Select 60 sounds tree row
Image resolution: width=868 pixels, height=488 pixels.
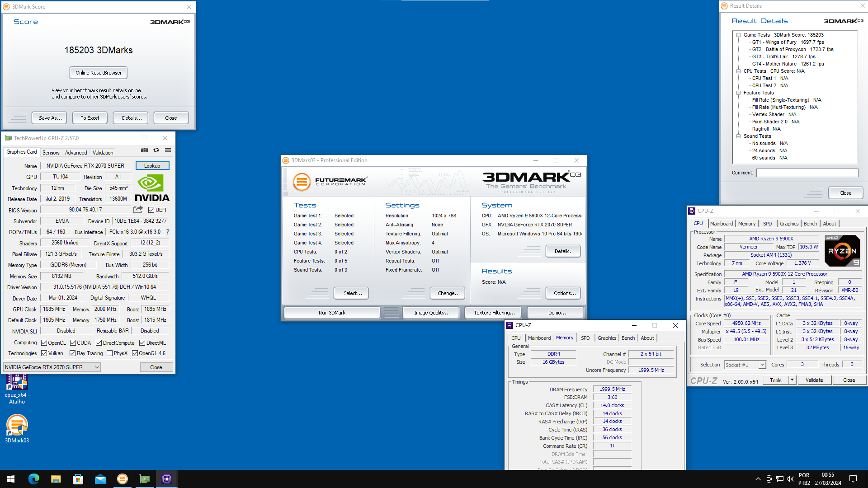click(770, 158)
